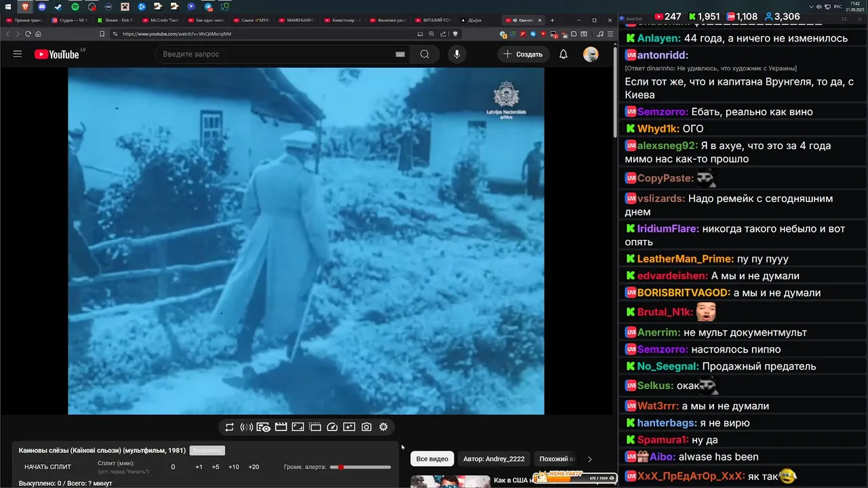Open YouTube notifications bell
The height and width of the screenshot is (488, 868).
[x=564, y=54]
